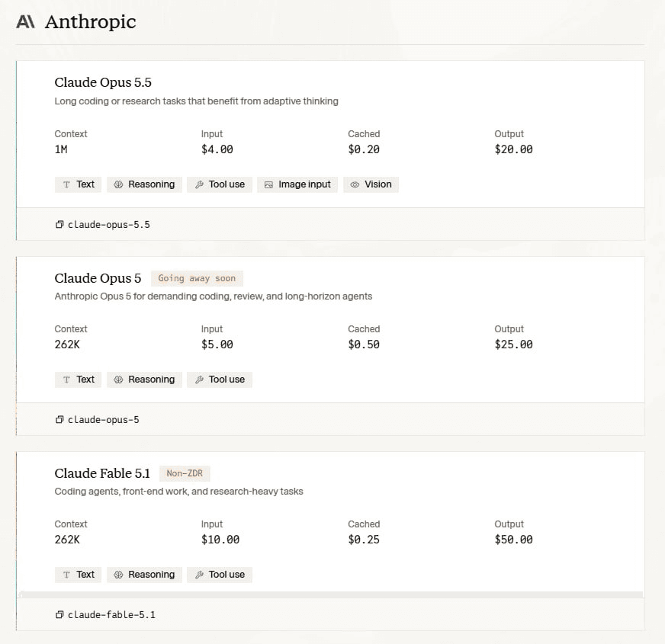
Task: Click the "$20.00" output price
Action: pos(513,149)
